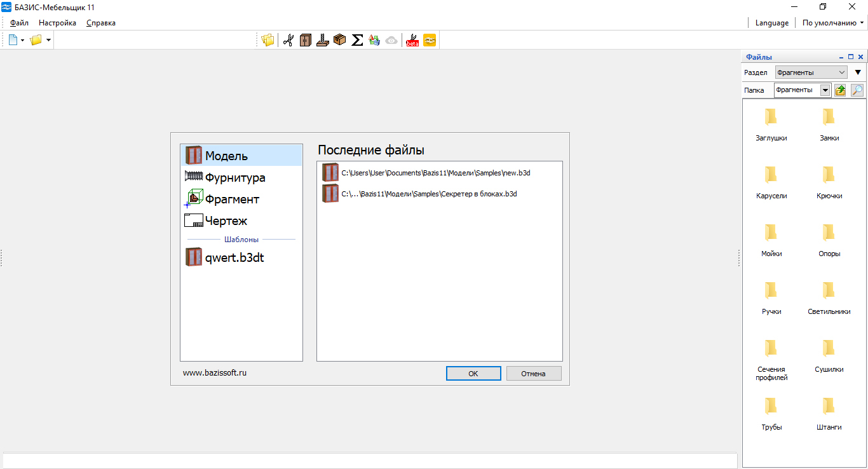Open the cabinet wardrobe module icon
Viewport: 868px width, 469px height.
306,40
